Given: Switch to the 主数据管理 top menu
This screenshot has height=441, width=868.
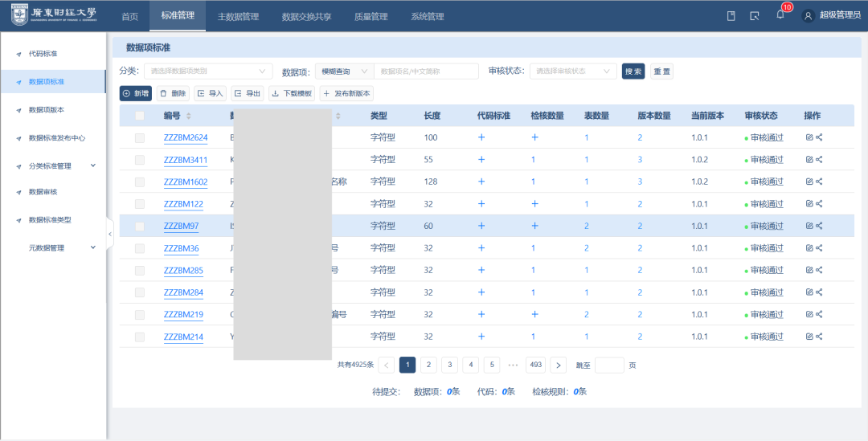Looking at the screenshot, I should click(x=238, y=16).
